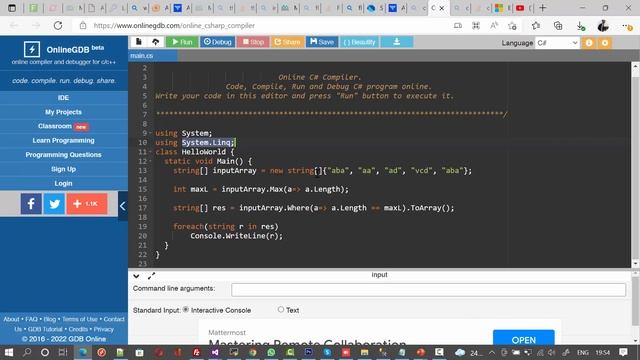Open the About footer link
640x360 pixels.
(x=11, y=319)
